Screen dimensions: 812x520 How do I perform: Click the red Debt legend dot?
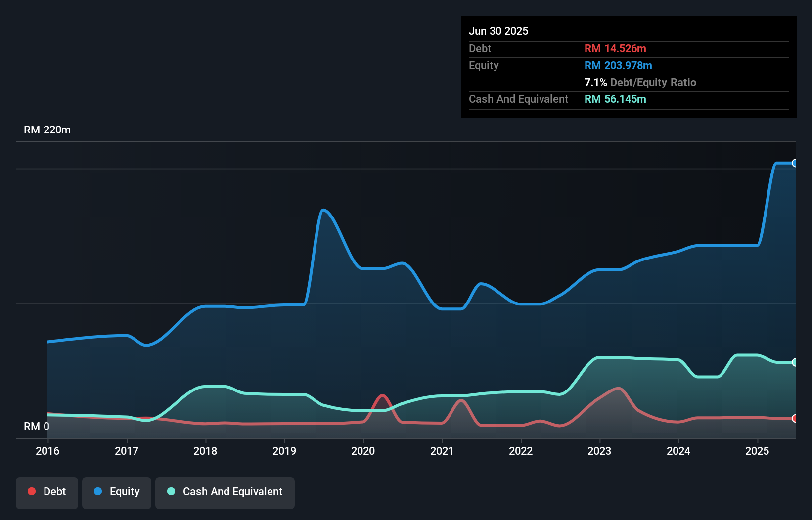32,491
